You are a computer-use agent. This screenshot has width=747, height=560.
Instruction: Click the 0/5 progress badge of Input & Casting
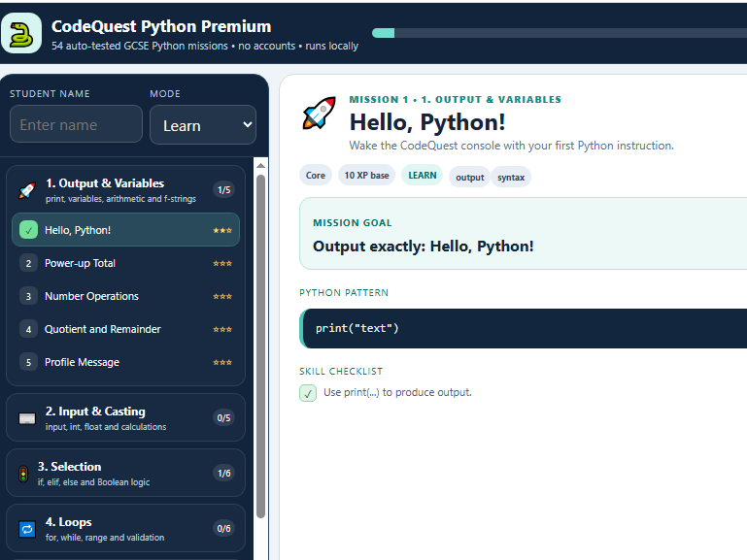click(x=224, y=417)
